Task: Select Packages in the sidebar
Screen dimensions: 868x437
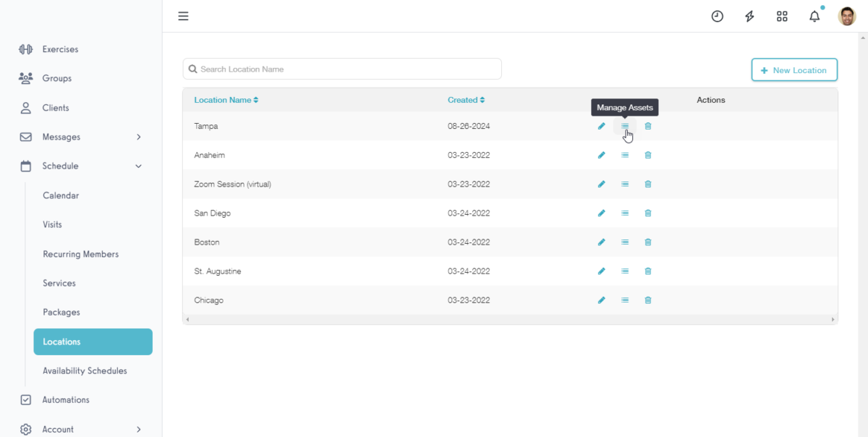Action: point(61,312)
